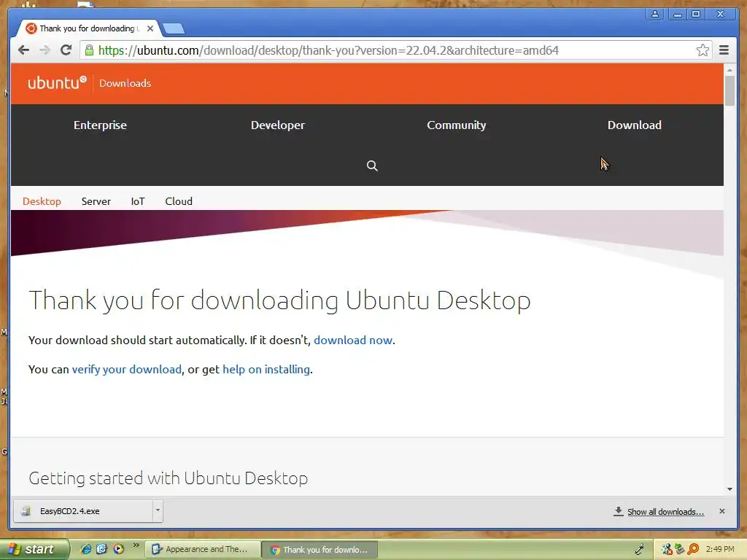The width and height of the screenshot is (747, 560).
Task: Open the Windows Start menu
Action: point(34,549)
